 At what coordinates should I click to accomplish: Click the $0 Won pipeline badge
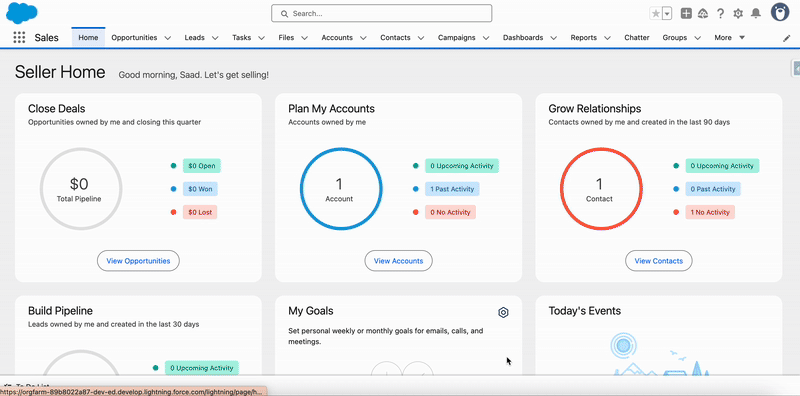click(x=200, y=189)
